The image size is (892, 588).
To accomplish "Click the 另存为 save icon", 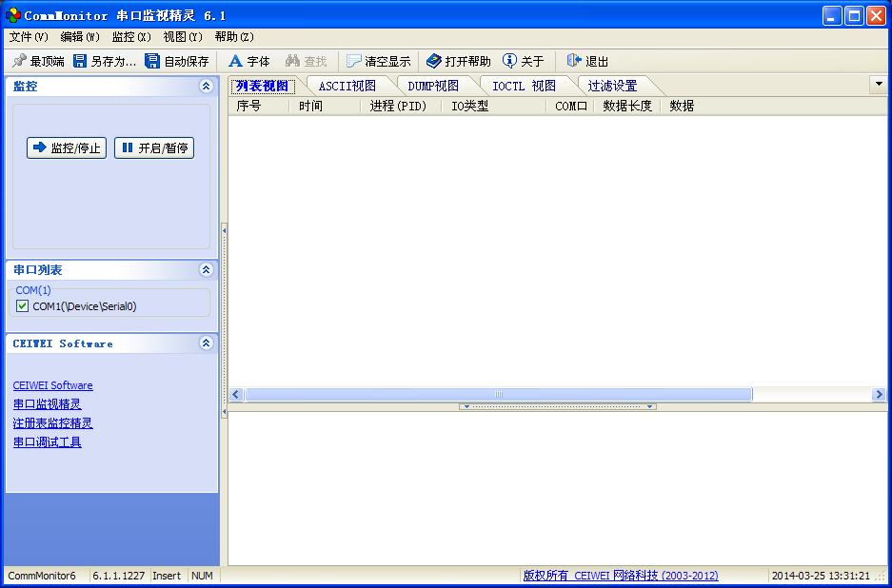I will pyautogui.click(x=80, y=61).
